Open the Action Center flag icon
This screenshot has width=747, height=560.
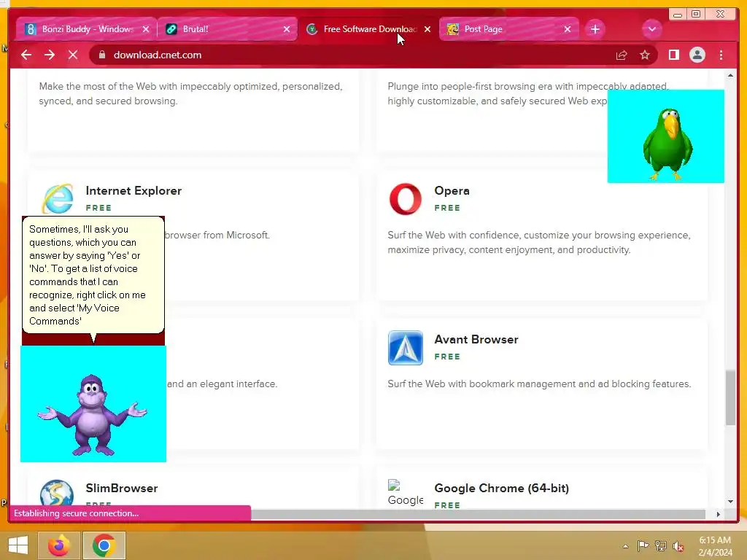coord(643,545)
